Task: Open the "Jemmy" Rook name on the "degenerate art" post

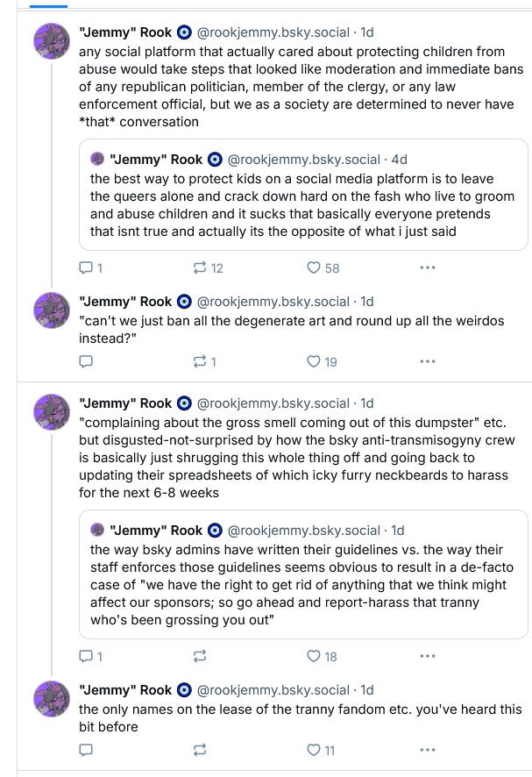Action: (125, 302)
